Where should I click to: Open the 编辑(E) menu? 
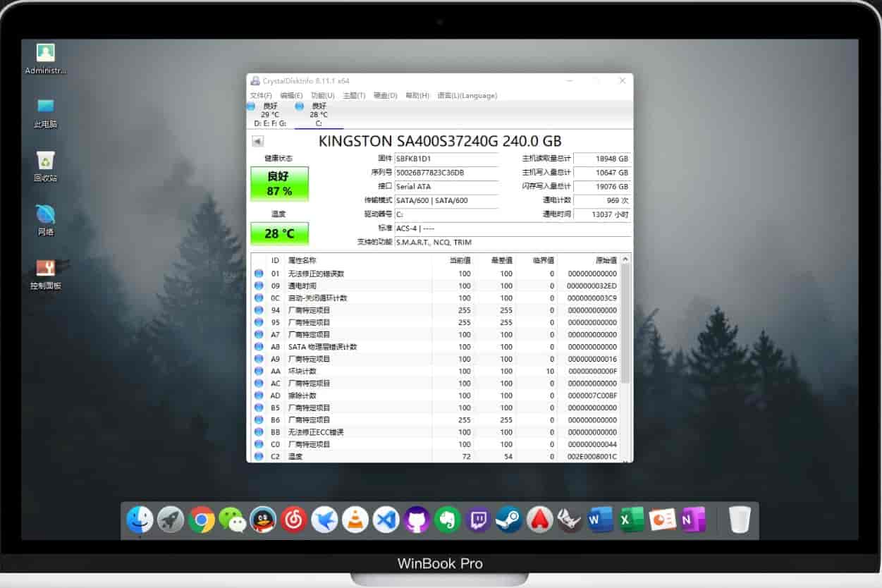pos(291,95)
